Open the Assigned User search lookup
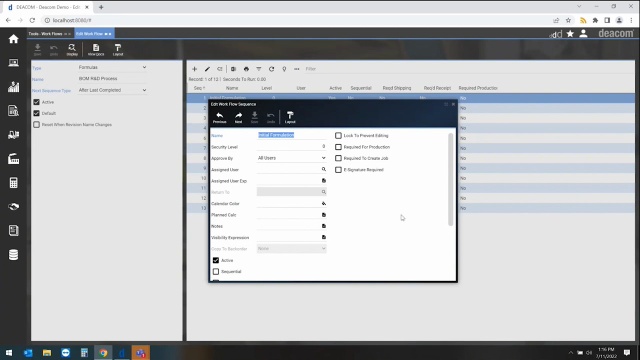 coord(324,169)
